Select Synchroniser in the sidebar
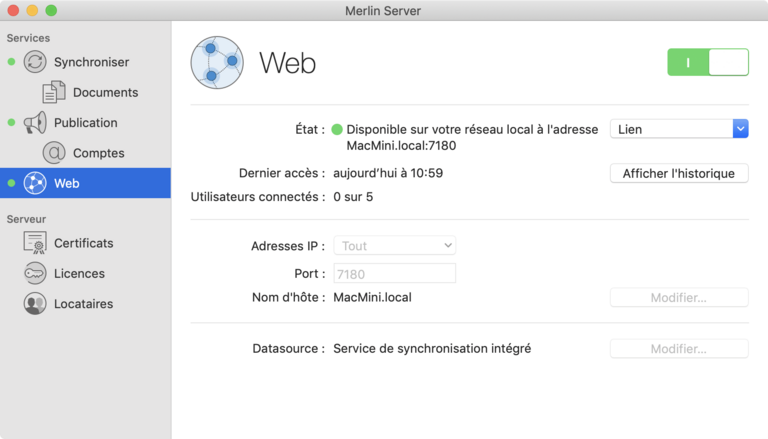The image size is (768, 439). (x=85, y=62)
